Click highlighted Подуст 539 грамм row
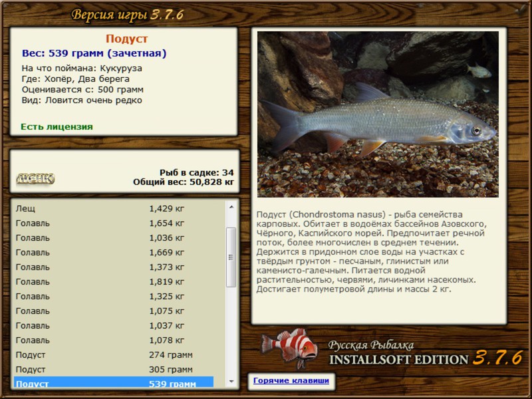 click(113, 383)
